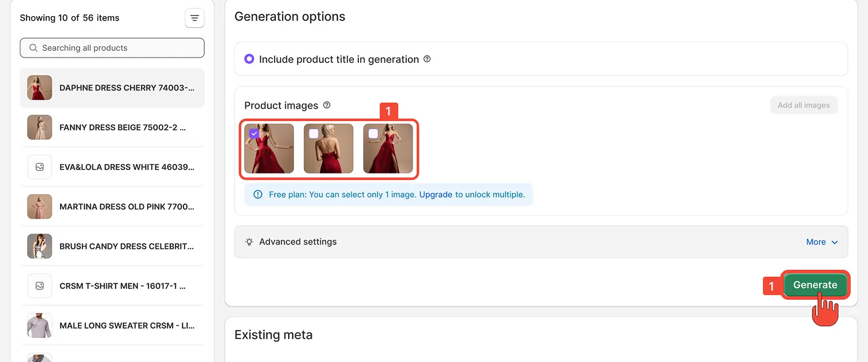
Task: Select the Include product title in generation radio
Action: (249, 58)
